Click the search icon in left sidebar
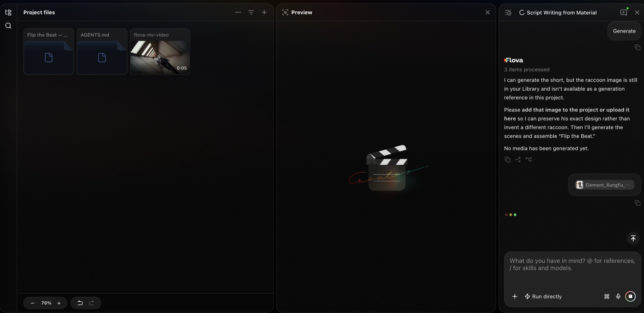The image size is (644, 313). (8, 26)
